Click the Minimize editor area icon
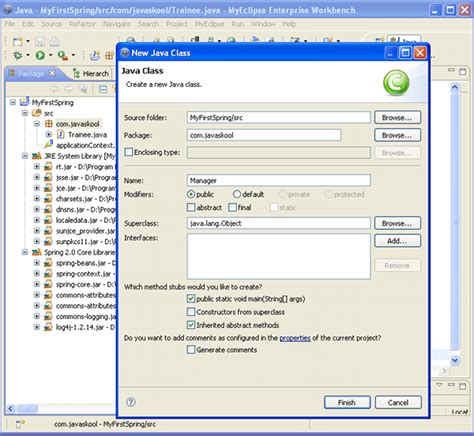Viewport: 474px width, 436px height. coord(451,71)
